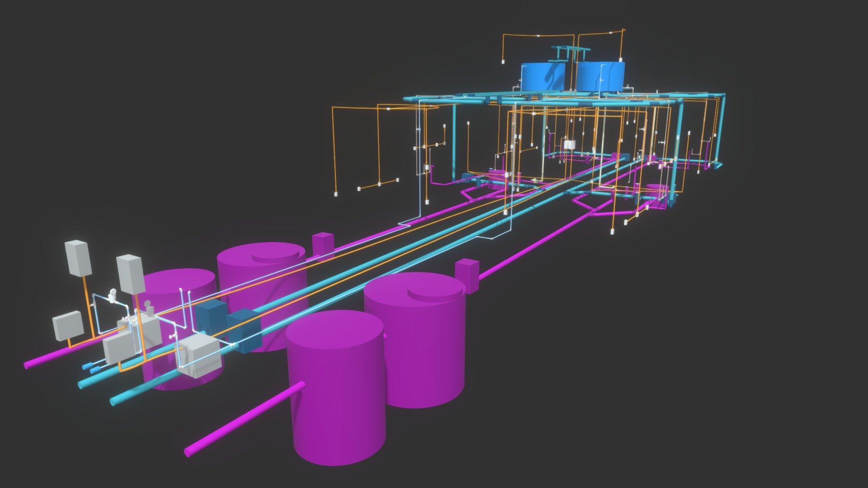
Task: Pick the right blue rooftop water tank
Action: [600, 76]
